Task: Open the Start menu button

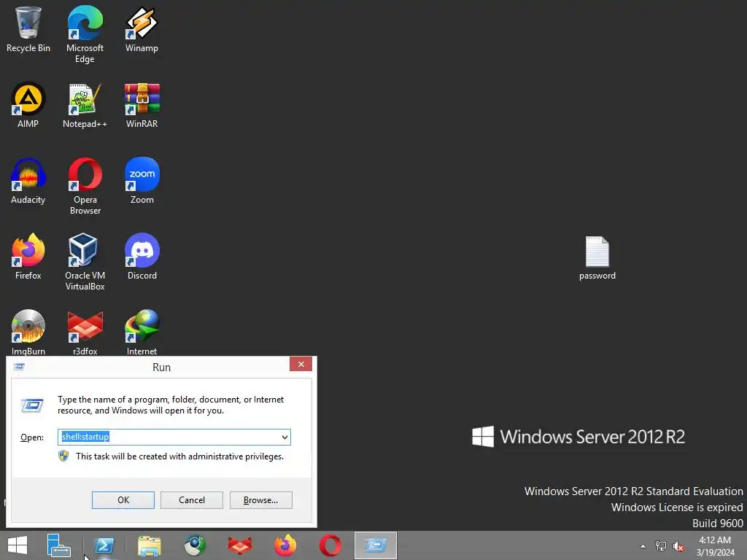Action: pyautogui.click(x=18, y=545)
